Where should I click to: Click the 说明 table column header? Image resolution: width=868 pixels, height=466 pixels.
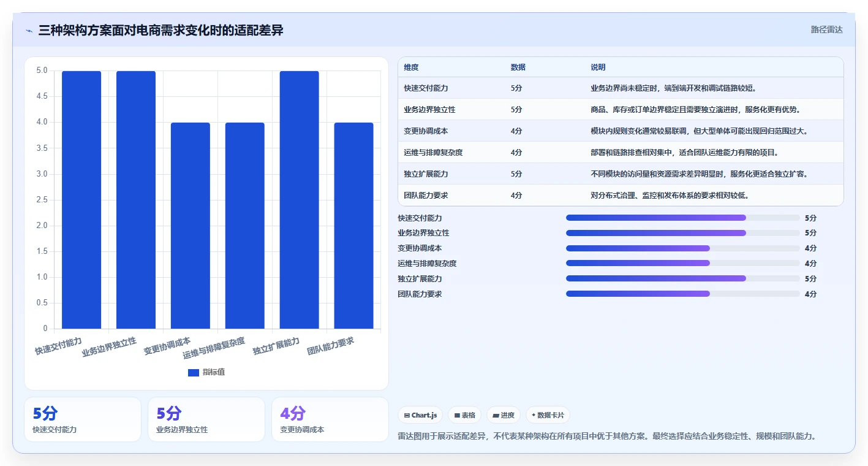tap(598, 67)
